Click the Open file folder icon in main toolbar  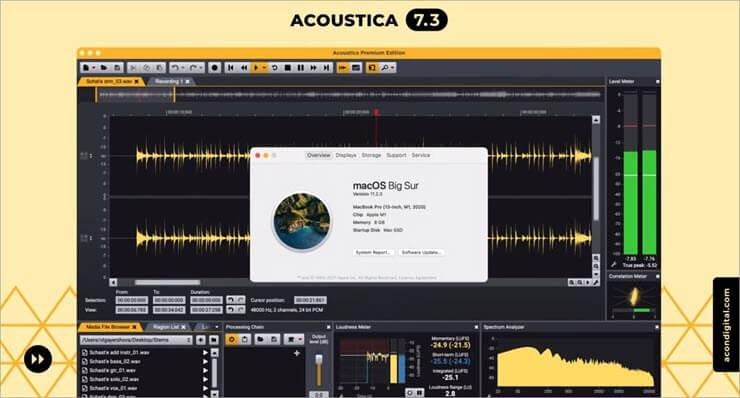coord(104,68)
